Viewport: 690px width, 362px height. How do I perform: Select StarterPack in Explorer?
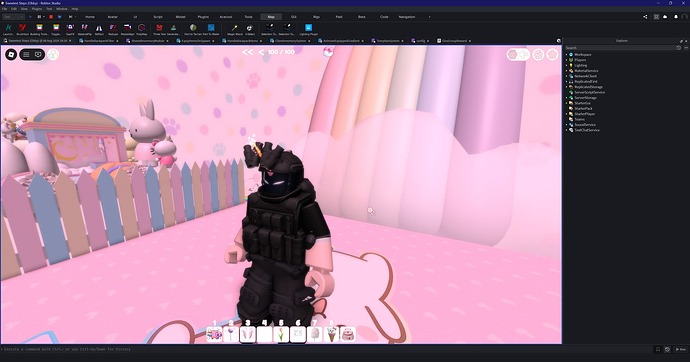point(583,108)
